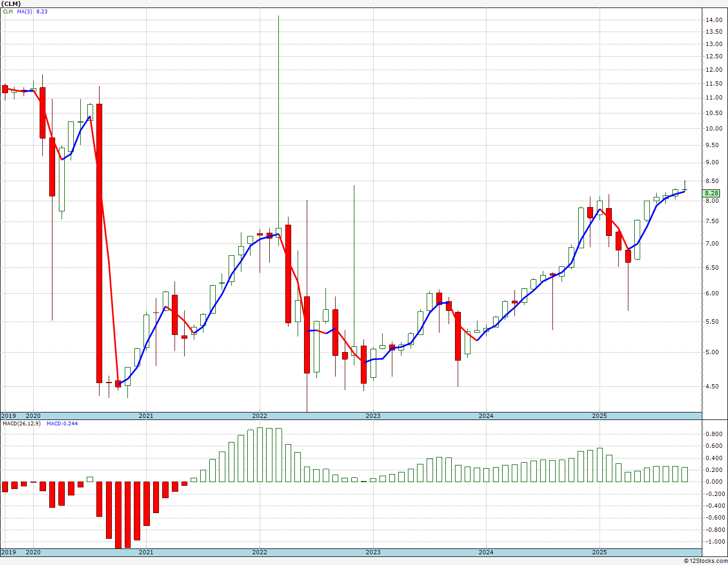Select the MACD:0.244 value label
The height and width of the screenshot is (565, 728).
click(62, 423)
